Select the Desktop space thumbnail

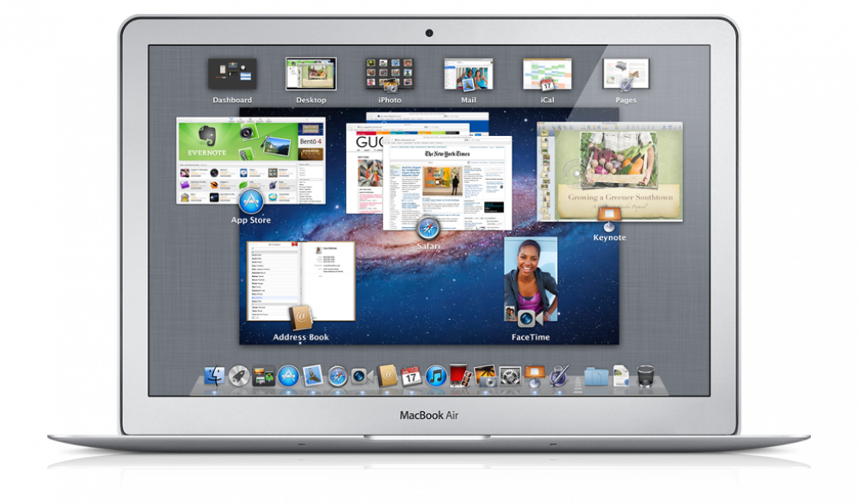(311, 74)
